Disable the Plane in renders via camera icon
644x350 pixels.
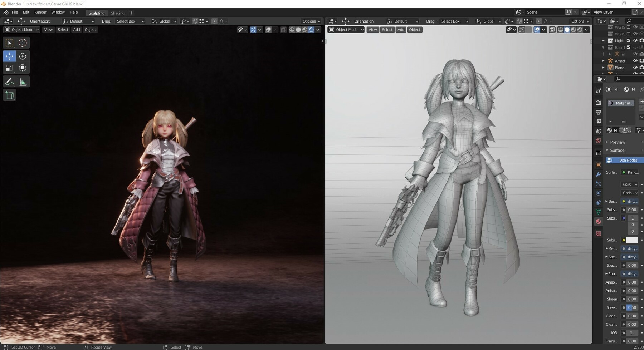641,68
